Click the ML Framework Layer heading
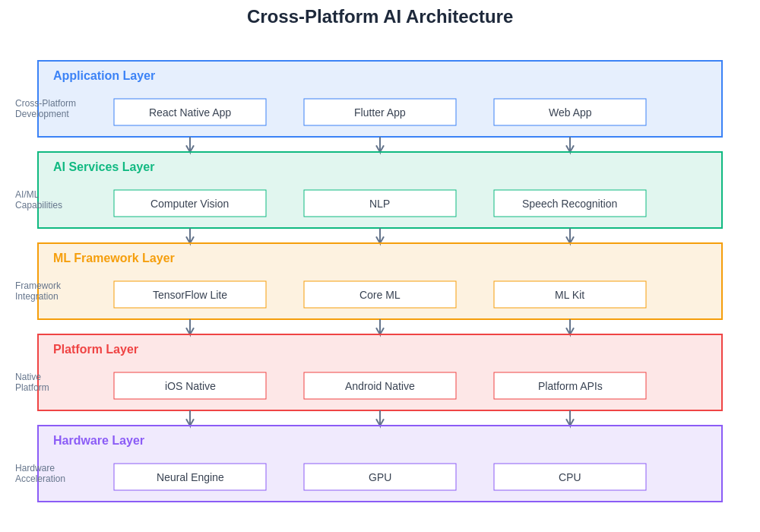The image size is (760, 532). point(114,258)
